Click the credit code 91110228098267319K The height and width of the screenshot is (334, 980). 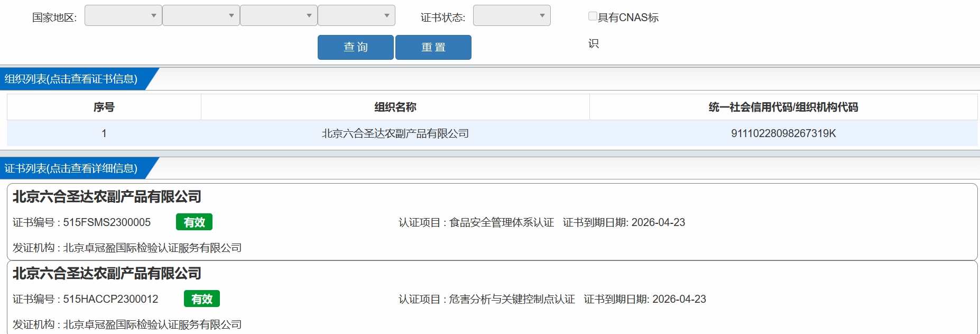[783, 133]
